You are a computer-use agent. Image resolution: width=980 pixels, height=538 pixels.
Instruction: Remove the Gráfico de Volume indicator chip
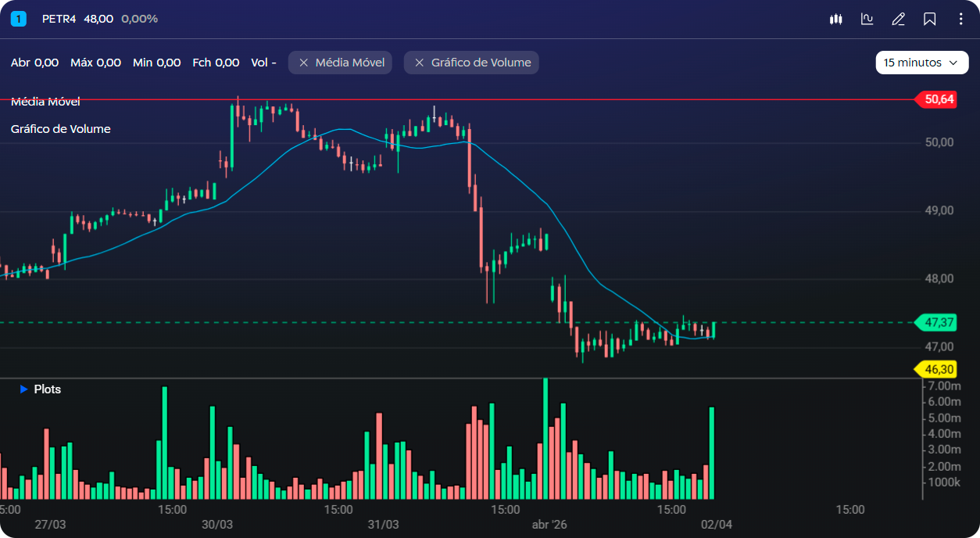[x=420, y=63]
